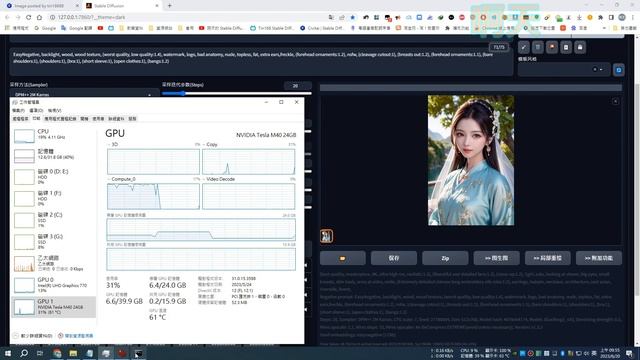Image resolution: width=640 pixels, height=360 pixels.
Task: Select 磁碟 0 (D: E:) in the sidebar
Action: (x=53, y=176)
